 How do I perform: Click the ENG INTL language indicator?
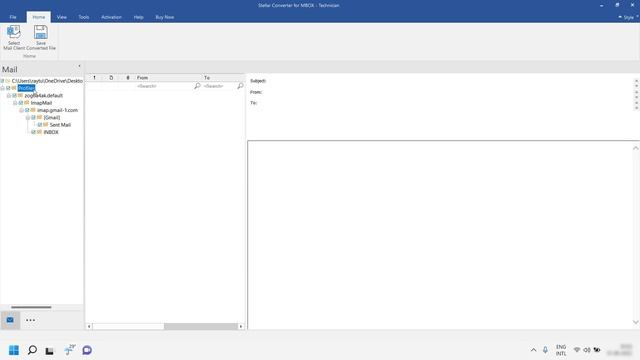561,350
